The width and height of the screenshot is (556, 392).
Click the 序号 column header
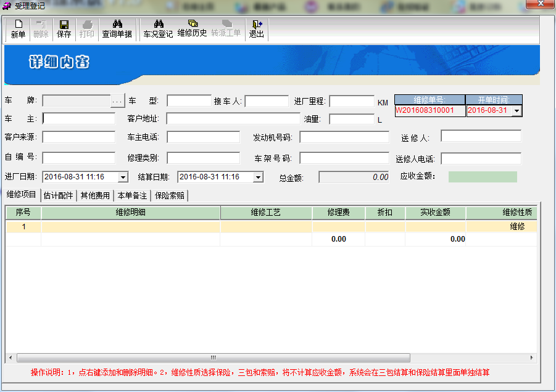tap(23, 213)
